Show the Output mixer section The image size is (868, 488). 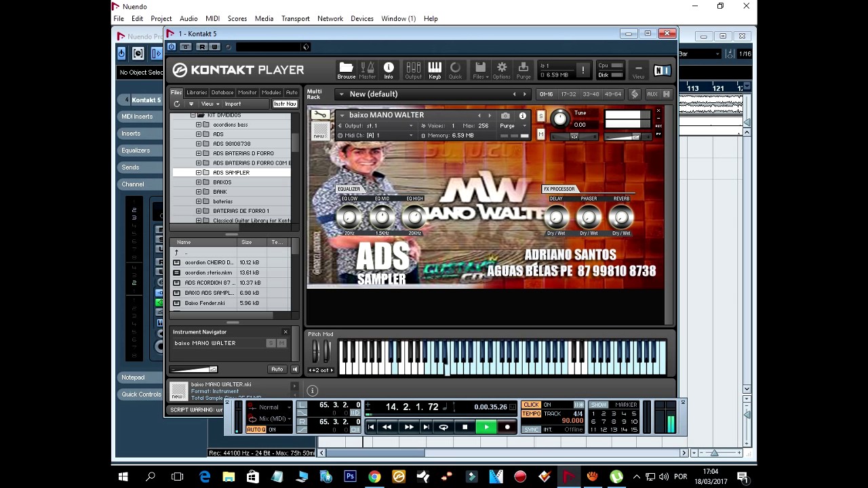(x=413, y=70)
